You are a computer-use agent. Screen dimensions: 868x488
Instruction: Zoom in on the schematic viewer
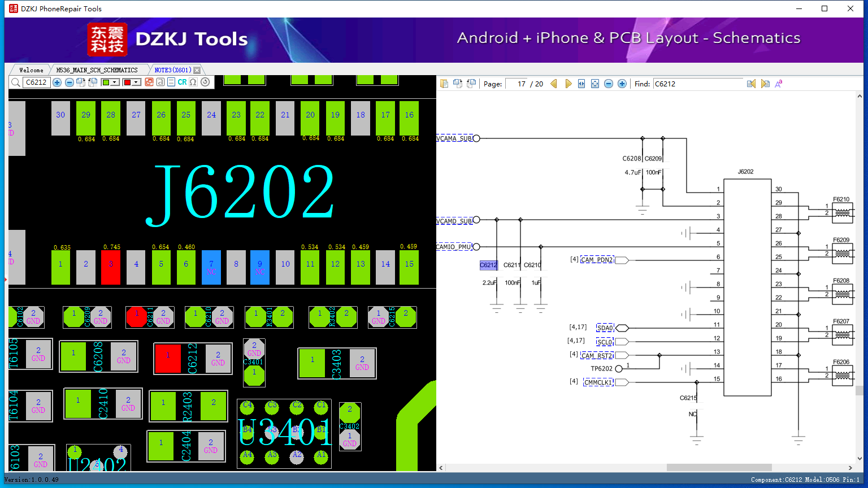click(622, 84)
